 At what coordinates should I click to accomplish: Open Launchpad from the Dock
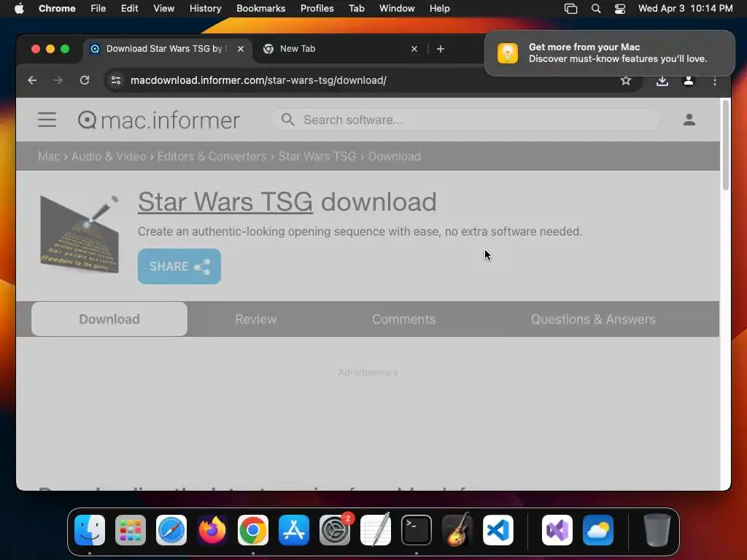131,530
